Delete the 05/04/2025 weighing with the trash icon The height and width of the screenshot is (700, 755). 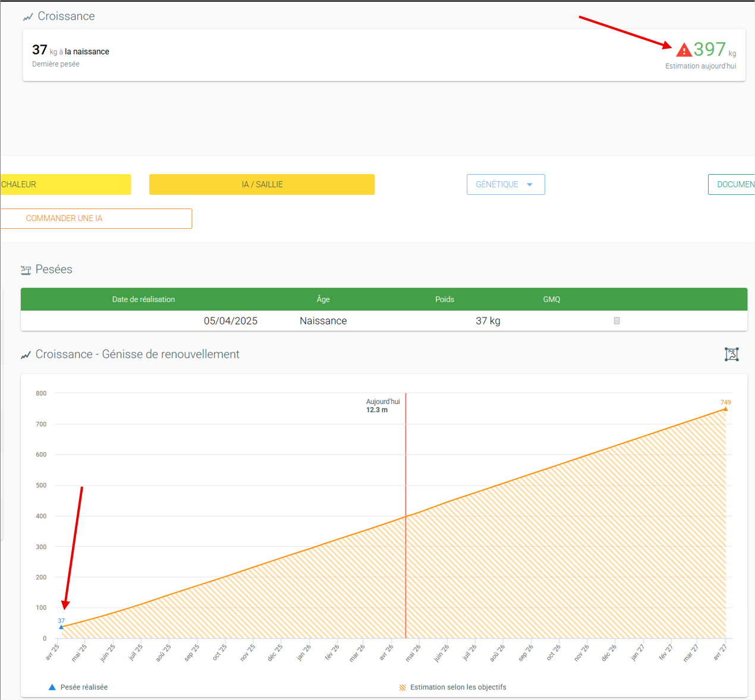tap(616, 321)
